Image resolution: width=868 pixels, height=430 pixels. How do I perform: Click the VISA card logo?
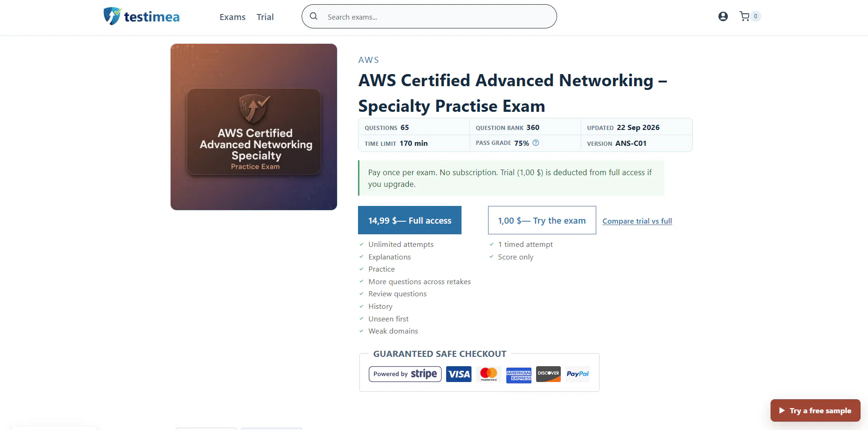459,374
